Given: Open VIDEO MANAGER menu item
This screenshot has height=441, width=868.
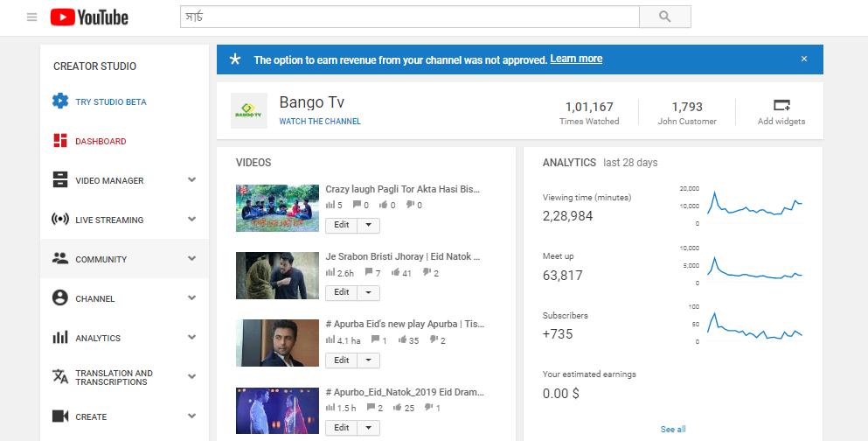Looking at the screenshot, I should [109, 180].
